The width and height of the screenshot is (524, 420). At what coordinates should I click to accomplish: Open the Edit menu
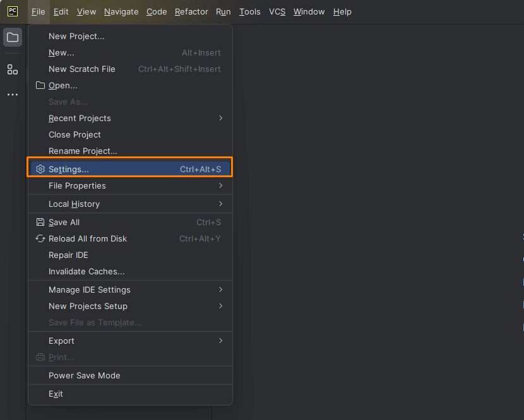pos(61,12)
